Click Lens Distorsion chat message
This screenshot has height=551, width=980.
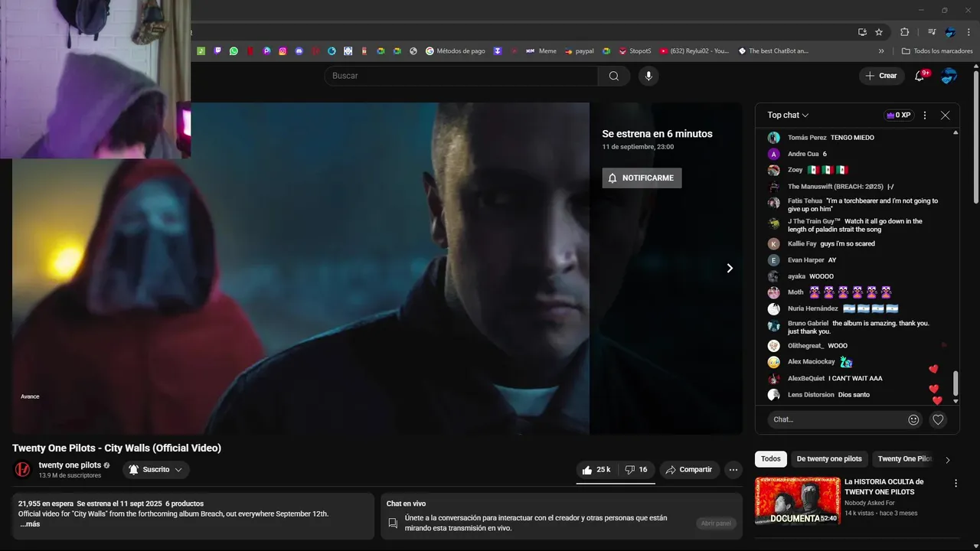click(x=854, y=395)
